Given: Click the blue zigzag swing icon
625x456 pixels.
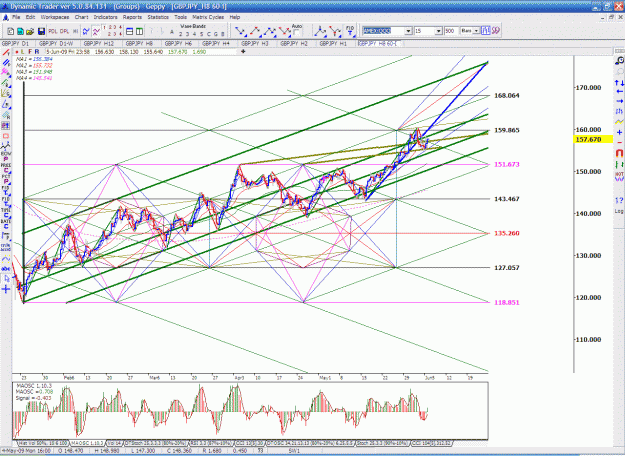Looking at the screenshot, I should click(86, 31).
